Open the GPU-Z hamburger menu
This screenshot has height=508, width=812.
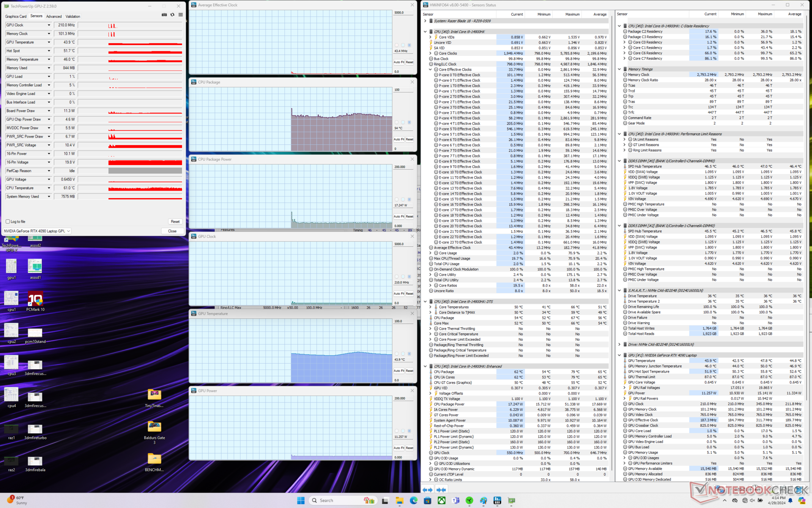click(x=181, y=15)
